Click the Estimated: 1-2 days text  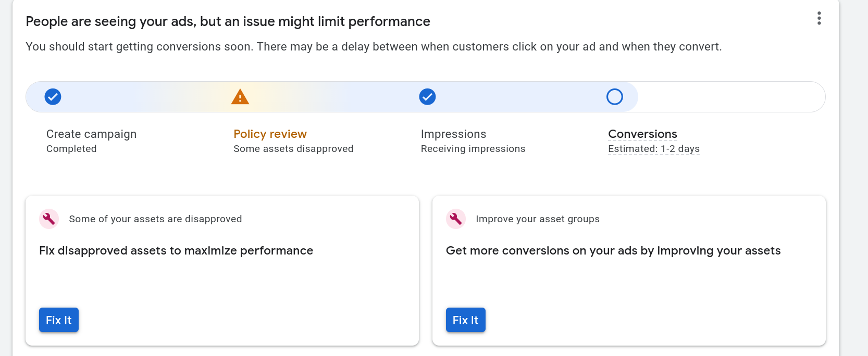pyautogui.click(x=653, y=149)
